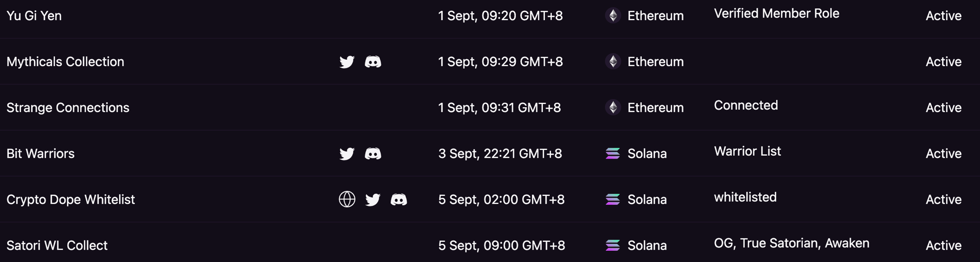Click the Warrior List role text
This screenshot has width=980, height=262.
click(x=747, y=151)
